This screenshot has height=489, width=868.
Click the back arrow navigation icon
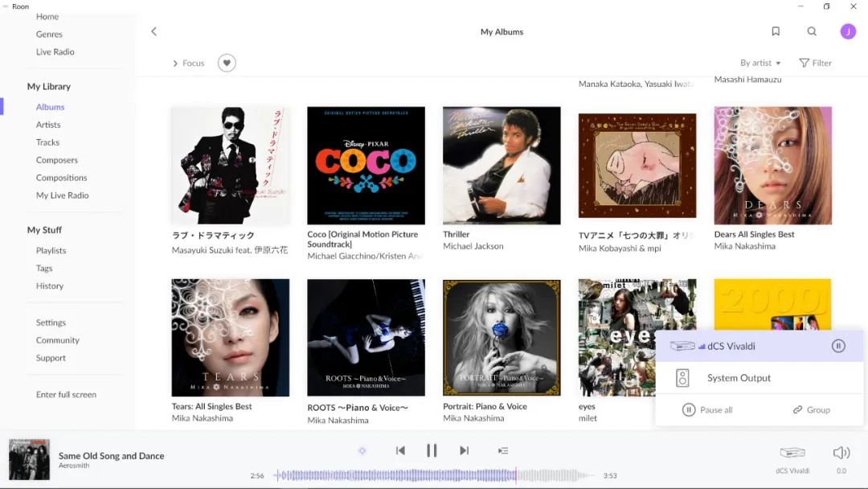[154, 31]
